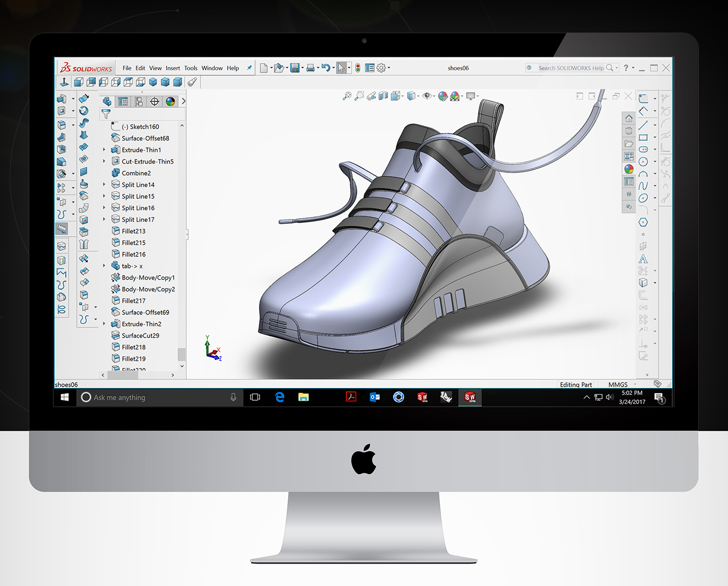728x586 pixels.
Task: Open the Display Style dropdown arrow
Action: coord(418,96)
